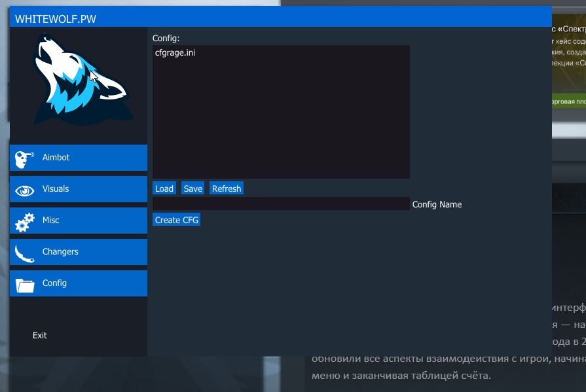Open the Aimbot tab label
This screenshot has width=586, height=392.
pyautogui.click(x=56, y=158)
